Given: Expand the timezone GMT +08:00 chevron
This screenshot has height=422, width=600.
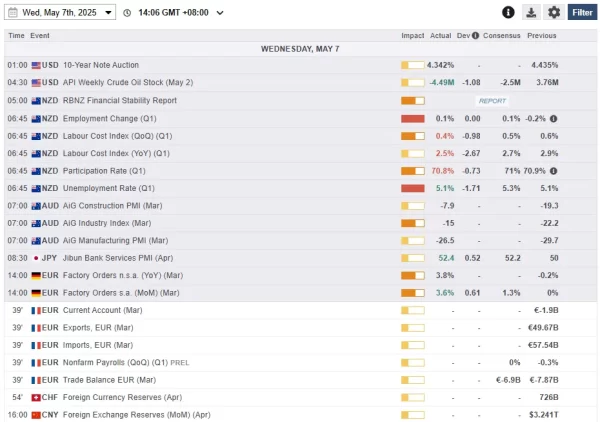Looking at the screenshot, I should 220,13.
